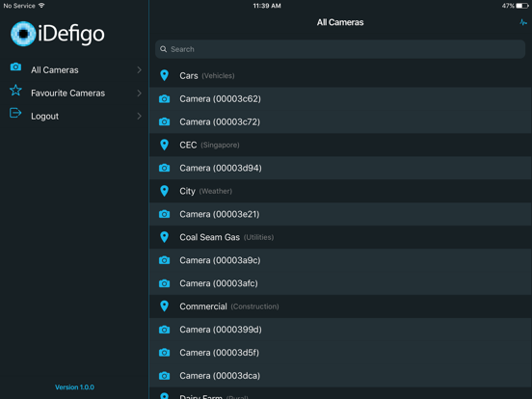The width and height of the screenshot is (532, 399).
Task: Click location pin icon next to City
Action: tap(164, 191)
